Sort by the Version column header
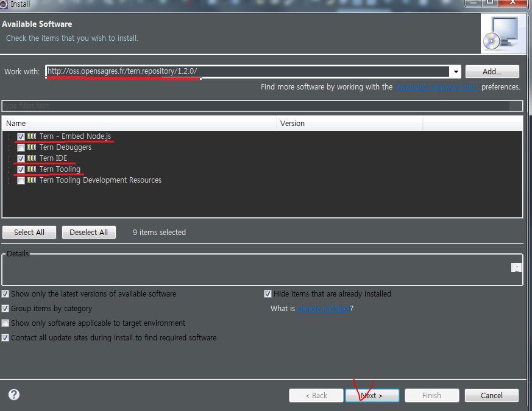Screen dimensions: 532x411 (350, 124)
